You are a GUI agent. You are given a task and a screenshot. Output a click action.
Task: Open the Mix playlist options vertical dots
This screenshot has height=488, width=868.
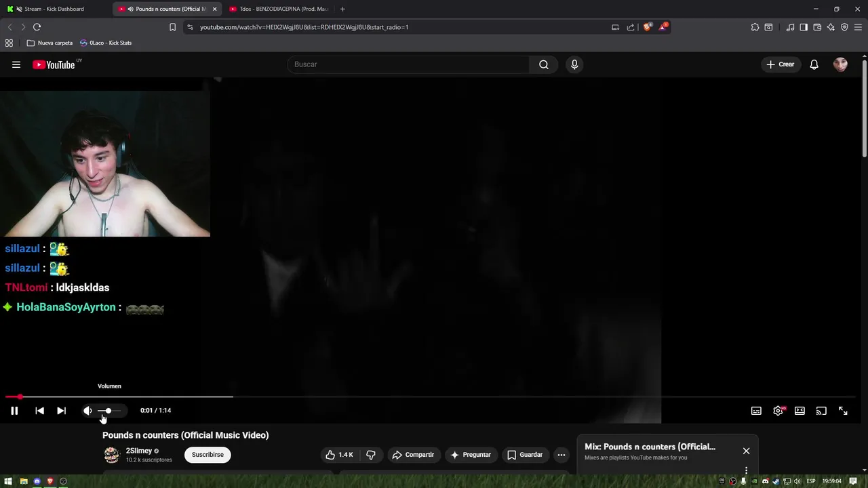(746, 470)
